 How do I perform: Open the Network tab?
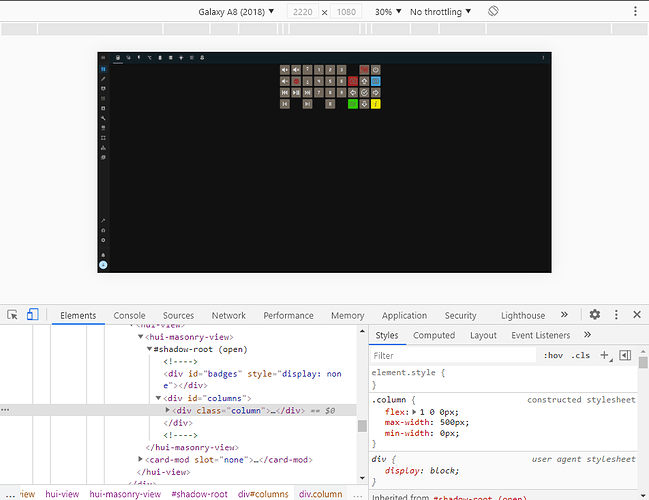[x=229, y=315]
